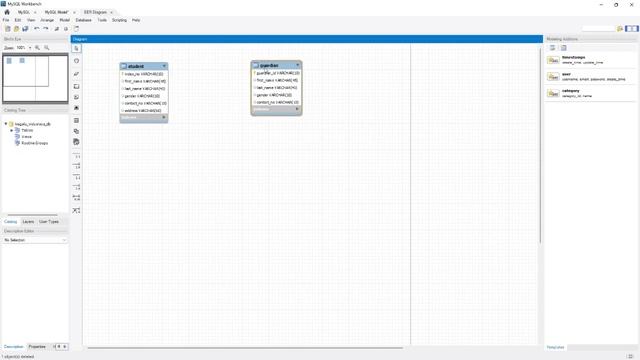Expand Indexes section of student table
640x360 pixels.
[164, 118]
